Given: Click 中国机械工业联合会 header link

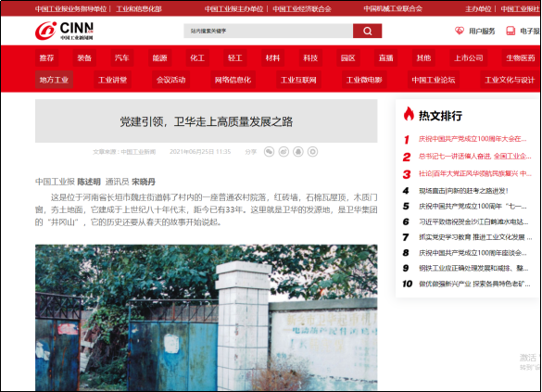Looking at the screenshot, I should (393, 8).
